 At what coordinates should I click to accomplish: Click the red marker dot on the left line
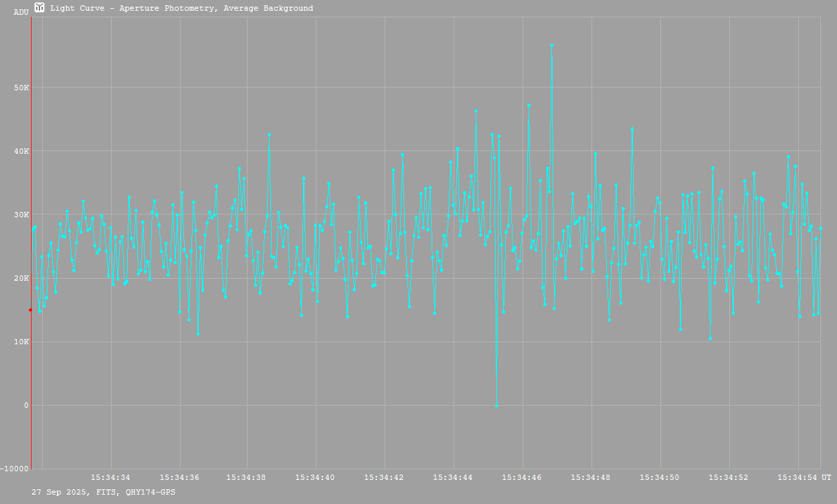pyautogui.click(x=30, y=309)
